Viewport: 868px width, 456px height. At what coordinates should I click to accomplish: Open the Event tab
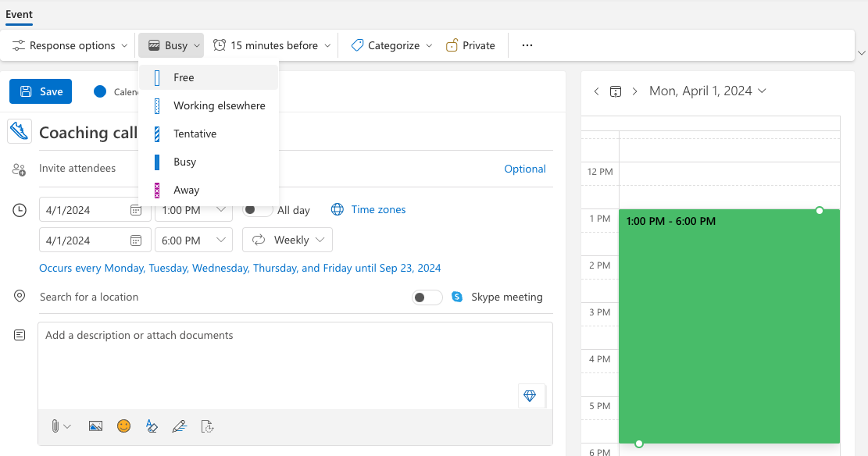(x=19, y=14)
